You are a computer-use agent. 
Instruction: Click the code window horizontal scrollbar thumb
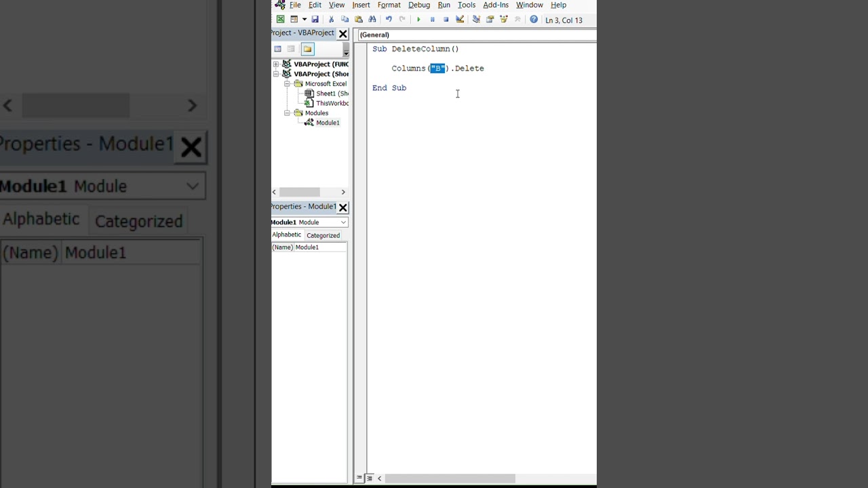450,479
